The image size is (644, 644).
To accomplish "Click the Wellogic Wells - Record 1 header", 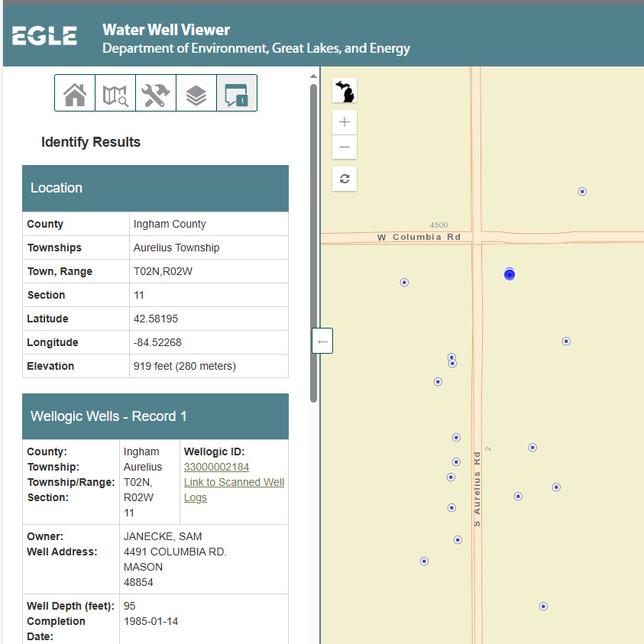I will (155, 416).
